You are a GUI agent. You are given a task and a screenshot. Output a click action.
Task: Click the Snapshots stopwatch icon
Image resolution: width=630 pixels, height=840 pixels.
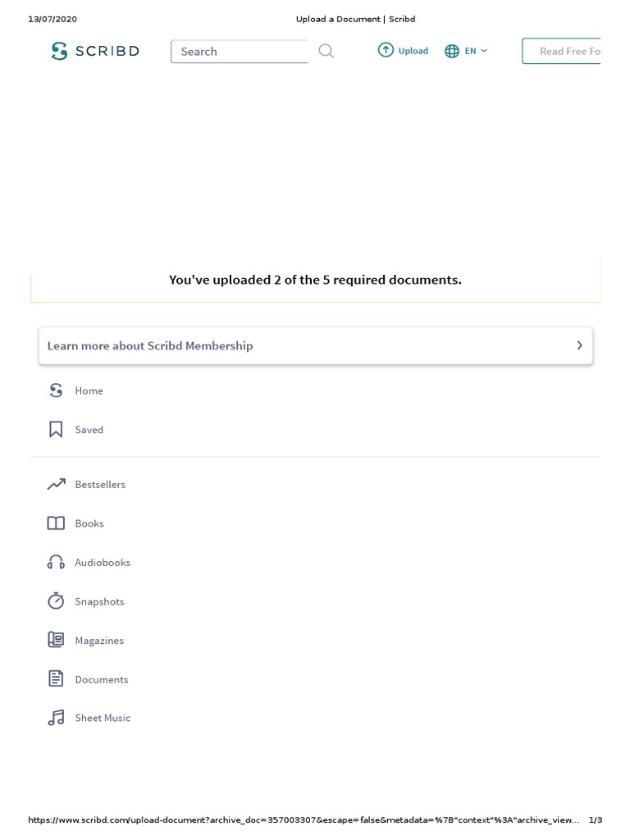(x=56, y=601)
